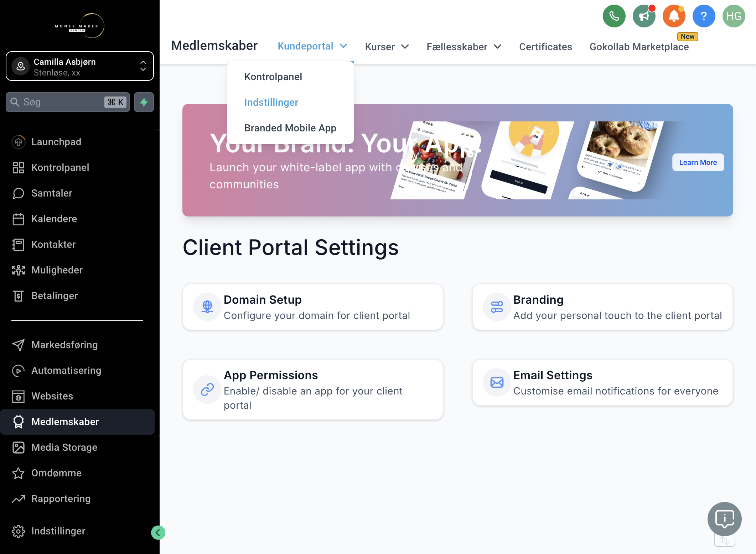756x554 pixels.
Task: Click the Omdømme star icon
Action: click(x=19, y=473)
